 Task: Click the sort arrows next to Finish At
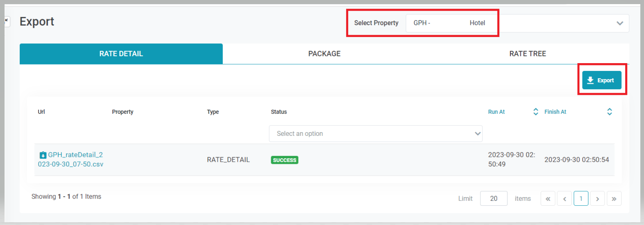609,112
